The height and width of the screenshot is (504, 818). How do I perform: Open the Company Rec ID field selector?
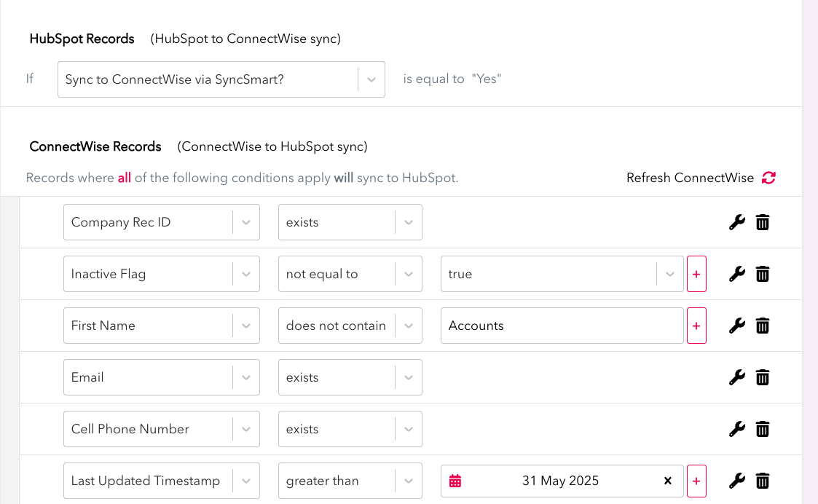coord(246,222)
